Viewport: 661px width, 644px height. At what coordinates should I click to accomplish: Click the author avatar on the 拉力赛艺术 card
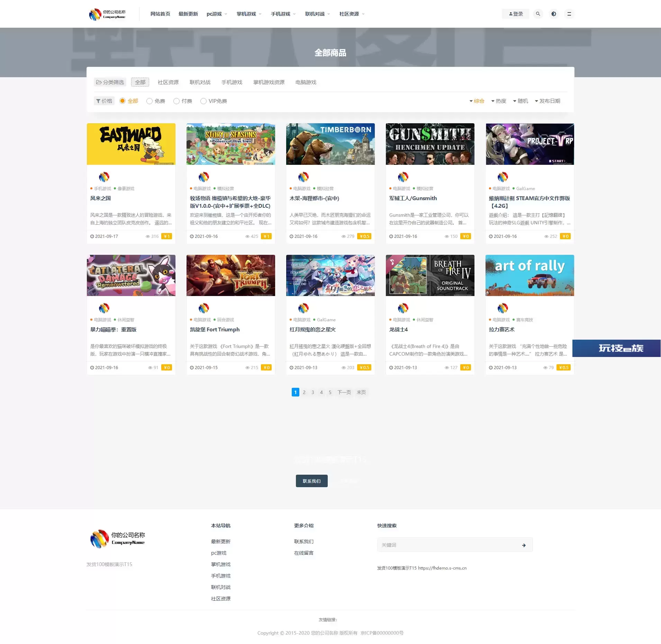click(503, 308)
